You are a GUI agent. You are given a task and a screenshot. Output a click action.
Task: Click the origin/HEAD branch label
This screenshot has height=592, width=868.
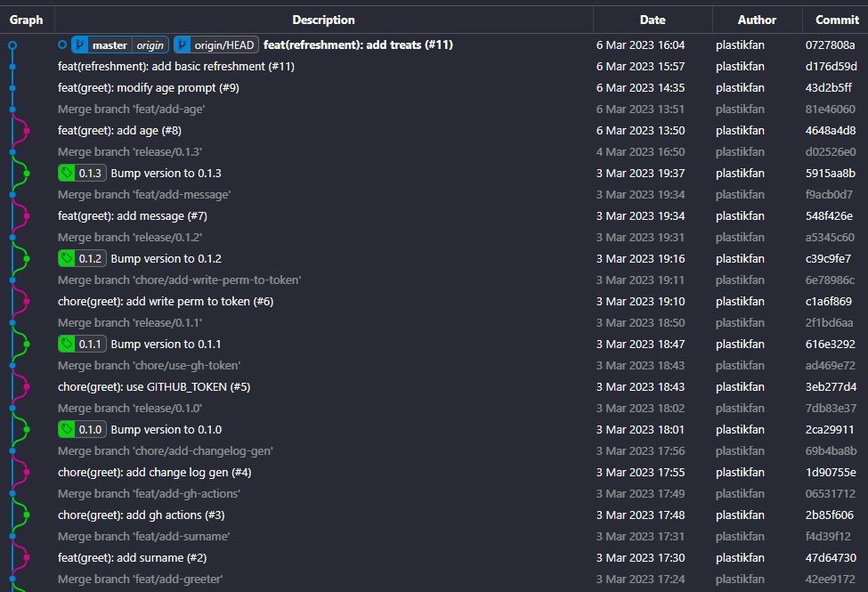[216, 45]
